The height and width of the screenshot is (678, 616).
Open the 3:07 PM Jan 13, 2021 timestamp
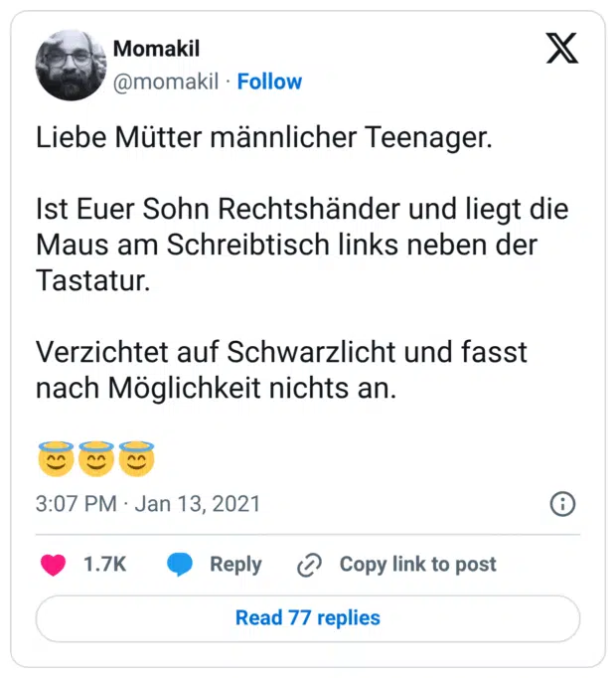(148, 504)
